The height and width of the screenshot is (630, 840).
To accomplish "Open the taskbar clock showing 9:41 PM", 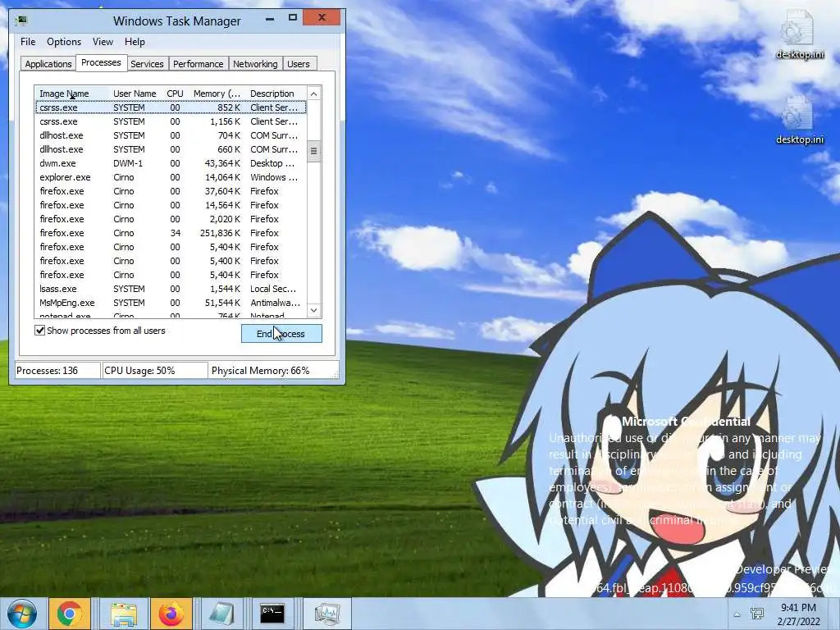I will click(x=798, y=614).
